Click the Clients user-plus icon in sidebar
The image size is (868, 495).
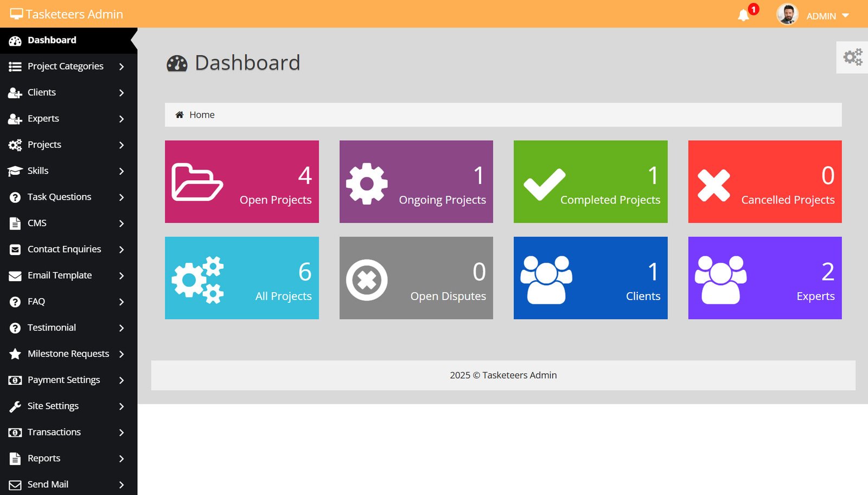click(15, 93)
